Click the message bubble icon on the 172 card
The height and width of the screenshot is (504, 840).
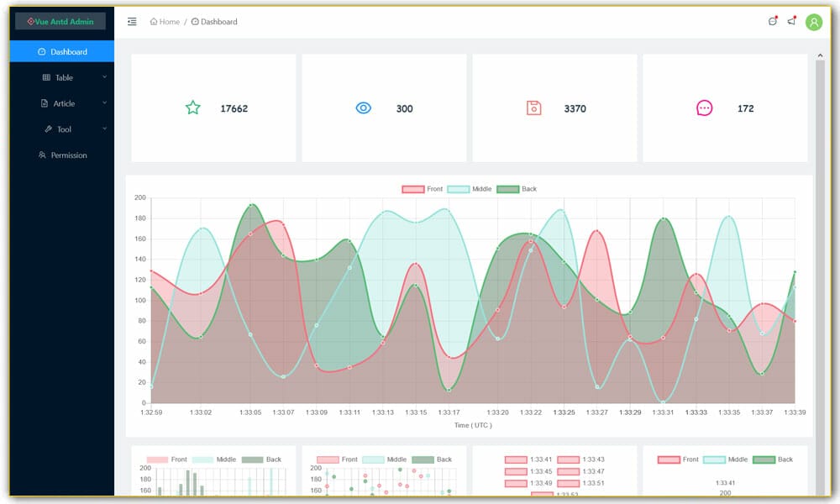tap(705, 108)
